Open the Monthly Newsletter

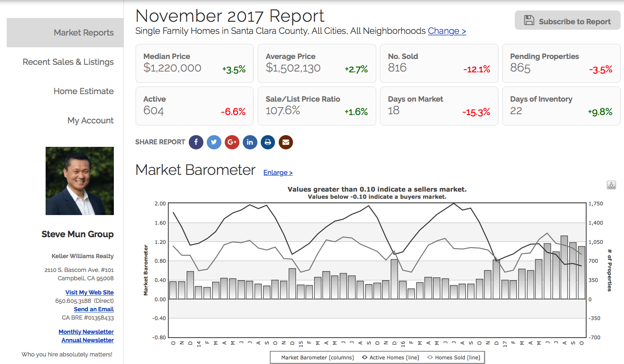click(86, 332)
